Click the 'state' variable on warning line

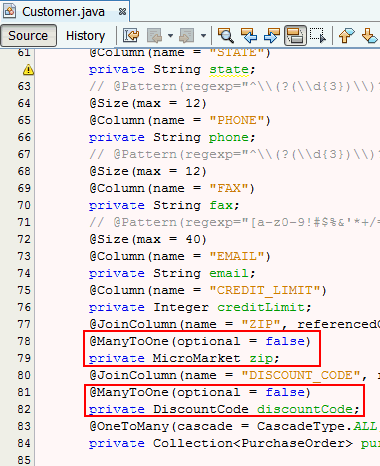pyautogui.click(x=229, y=69)
